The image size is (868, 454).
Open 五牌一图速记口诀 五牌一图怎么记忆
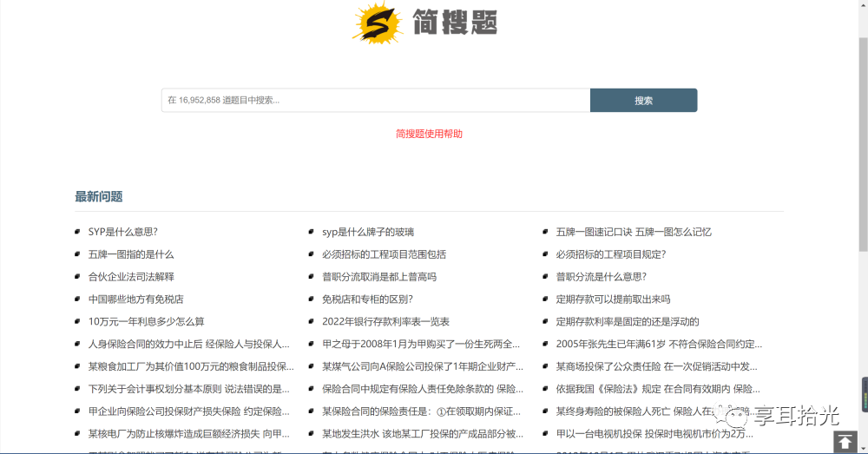[x=634, y=232]
